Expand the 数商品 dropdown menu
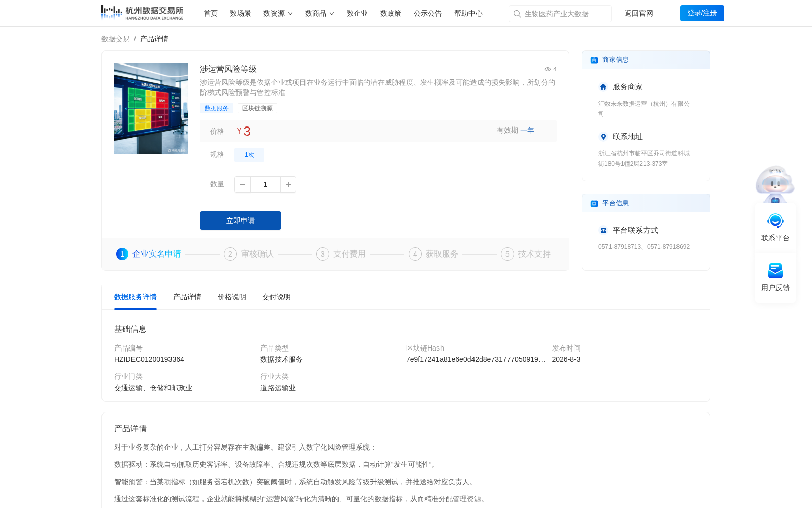812x508 pixels. [319, 14]
